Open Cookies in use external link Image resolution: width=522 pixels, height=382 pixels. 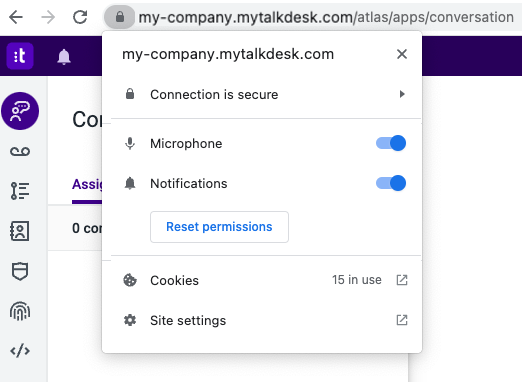(402, 280)
